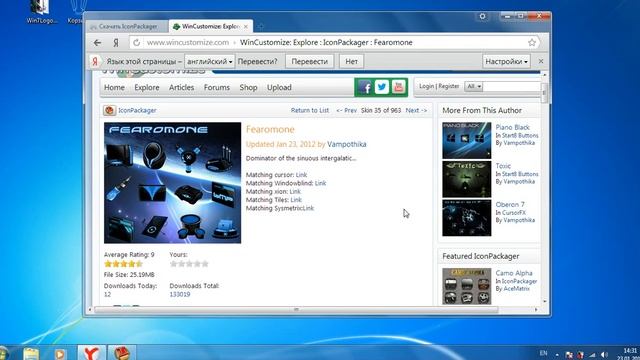Click the horizontal scrollbar thumb
This screenshot has height=360, width=640.
pos(296,309)
